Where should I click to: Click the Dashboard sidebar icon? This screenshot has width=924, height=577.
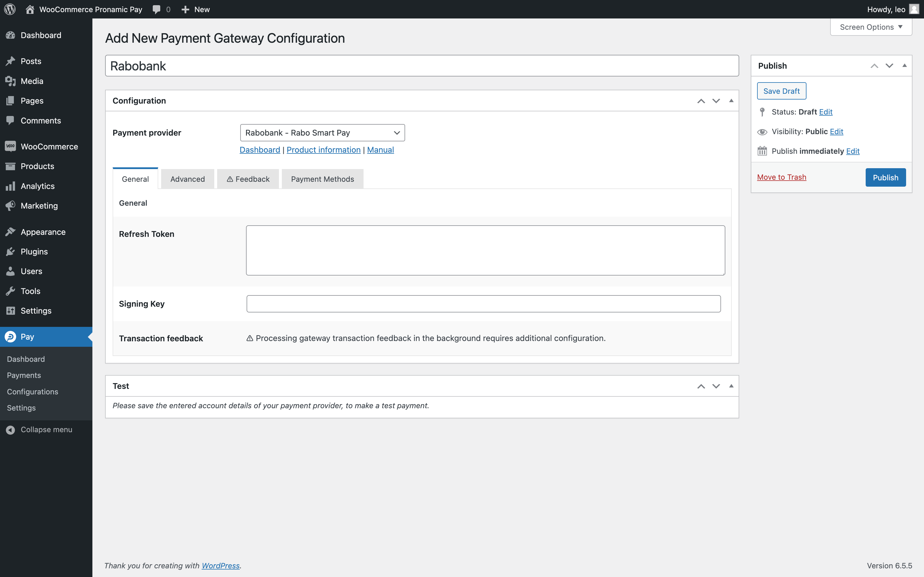click(x=11, y=35)
